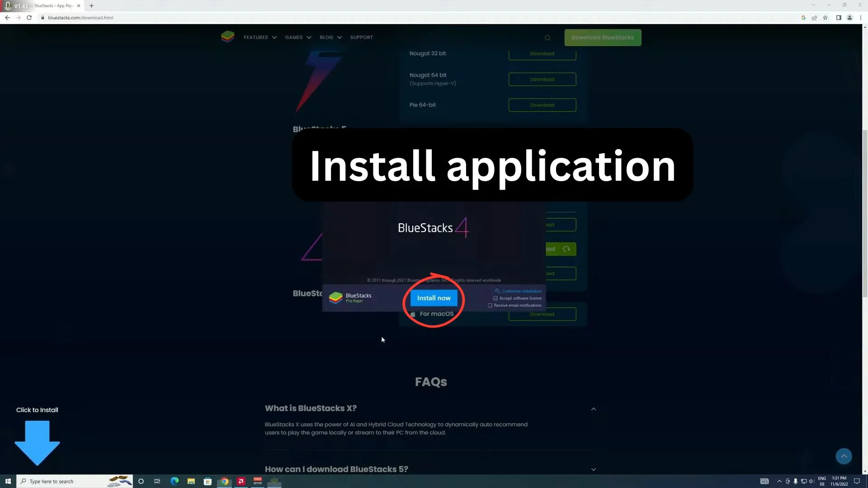Click the microphone icon in the system tray

click(796, 481)
